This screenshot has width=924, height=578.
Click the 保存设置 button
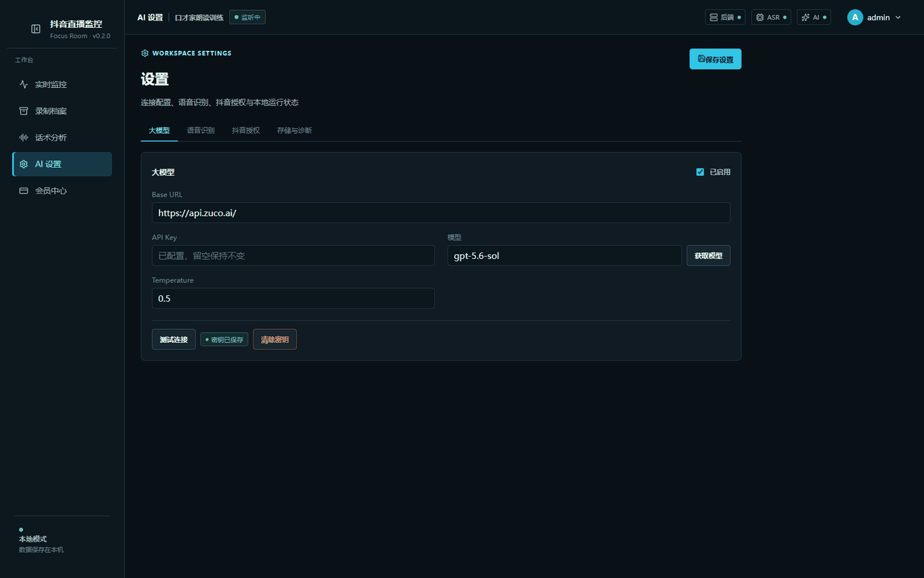715,59
